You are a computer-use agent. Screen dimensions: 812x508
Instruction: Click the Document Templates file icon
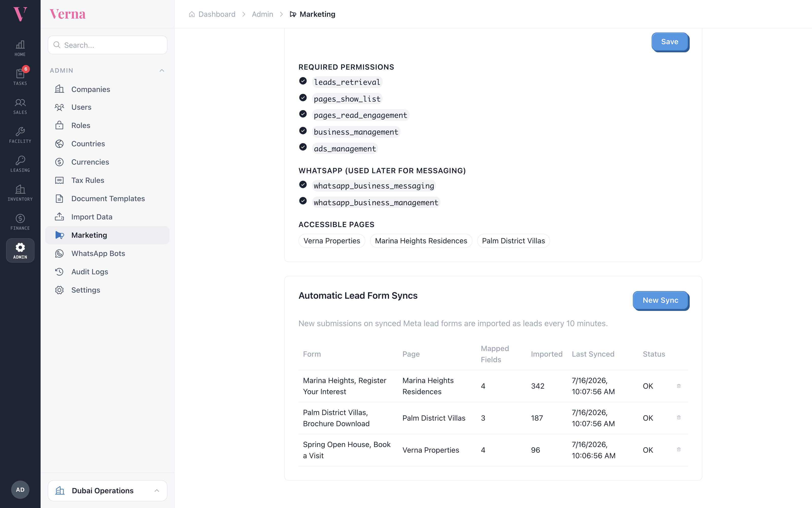59,199
